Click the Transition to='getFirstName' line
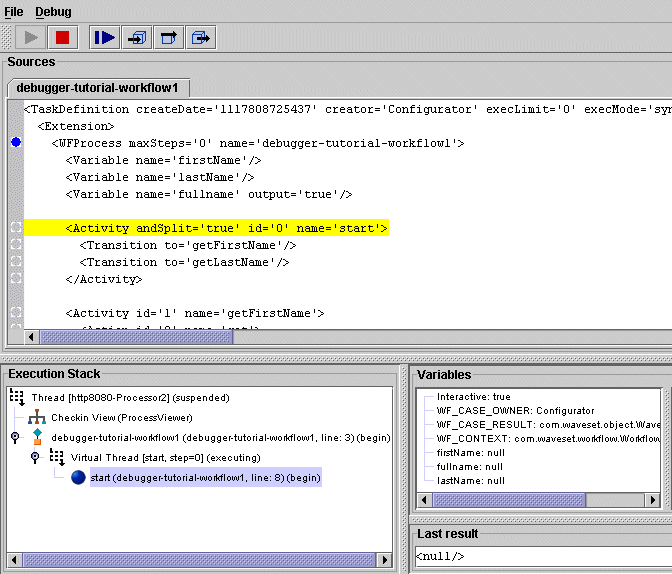Viewport: 672px width, 574px height. [x=188, y=245]
